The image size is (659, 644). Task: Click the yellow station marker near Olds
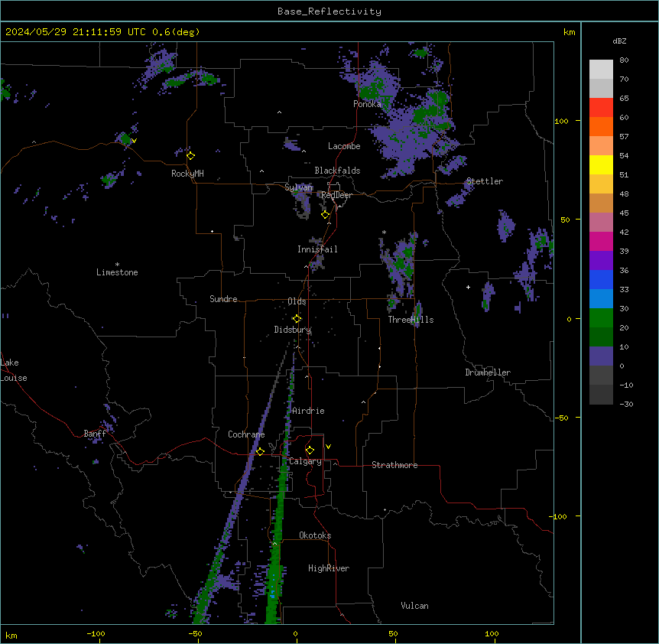pyautogui.click(x=297, y=319)
